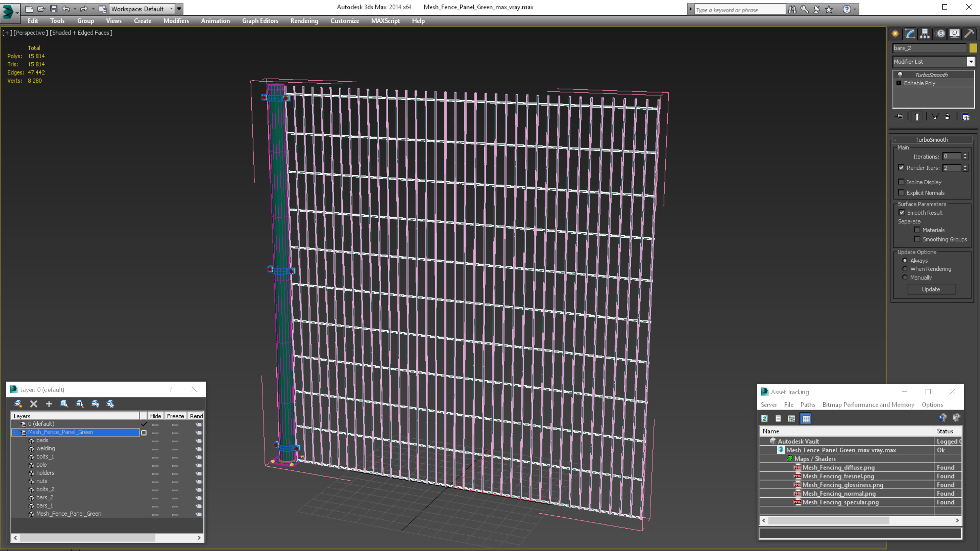
Task: Switch Asset Tracking to table view icon
Action: (x=806, y=419)
